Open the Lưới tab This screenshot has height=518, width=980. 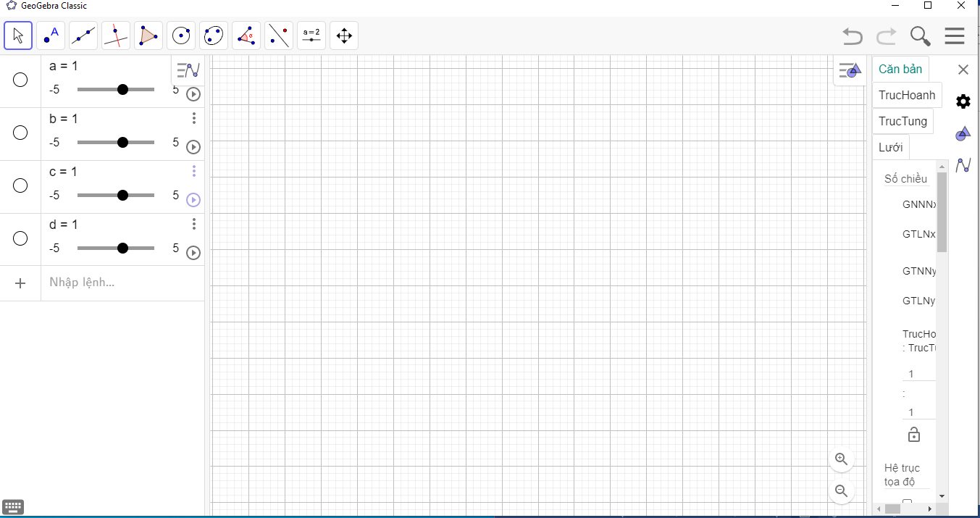click(890, 147)
